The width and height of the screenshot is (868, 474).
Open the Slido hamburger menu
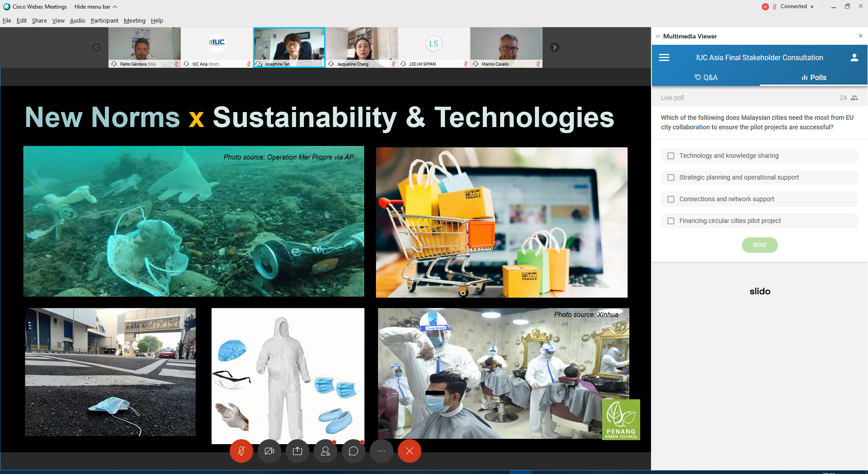pyautogui.click(x=664, y=58)
